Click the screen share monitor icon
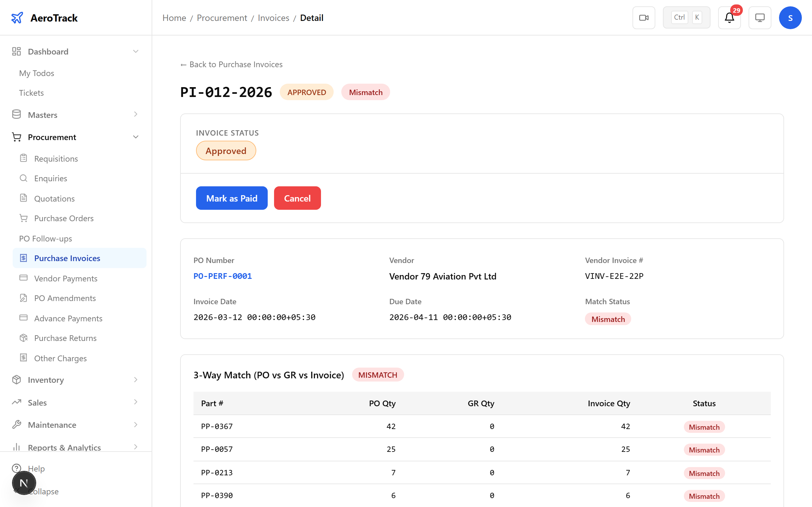Screen dimensions: 812x507 760,17
